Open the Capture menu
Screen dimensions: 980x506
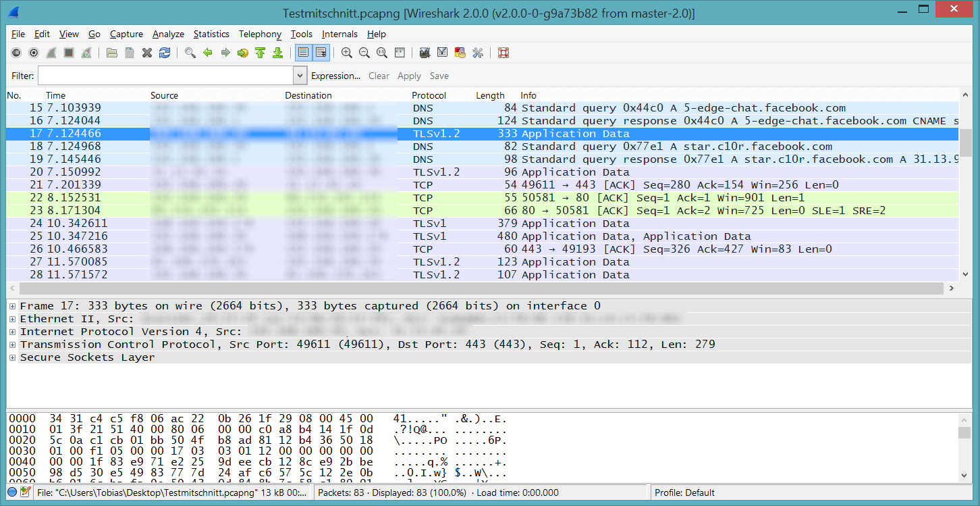126,34
